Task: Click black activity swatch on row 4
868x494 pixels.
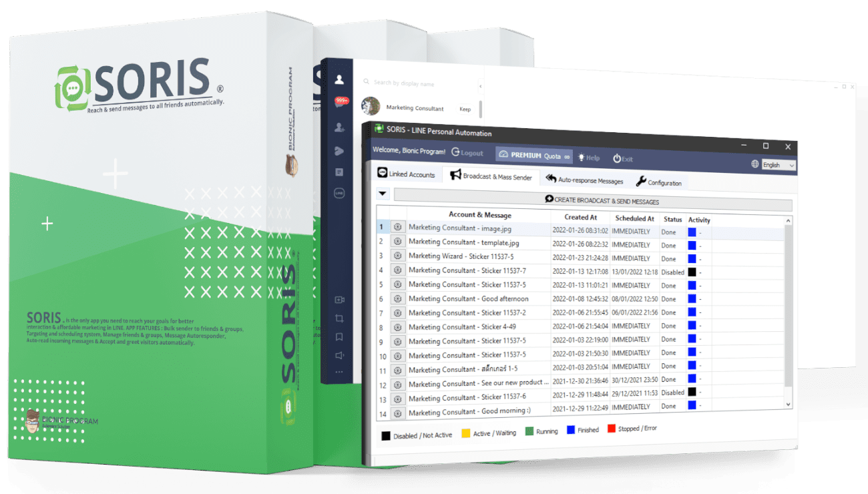Action: (692, 272)
